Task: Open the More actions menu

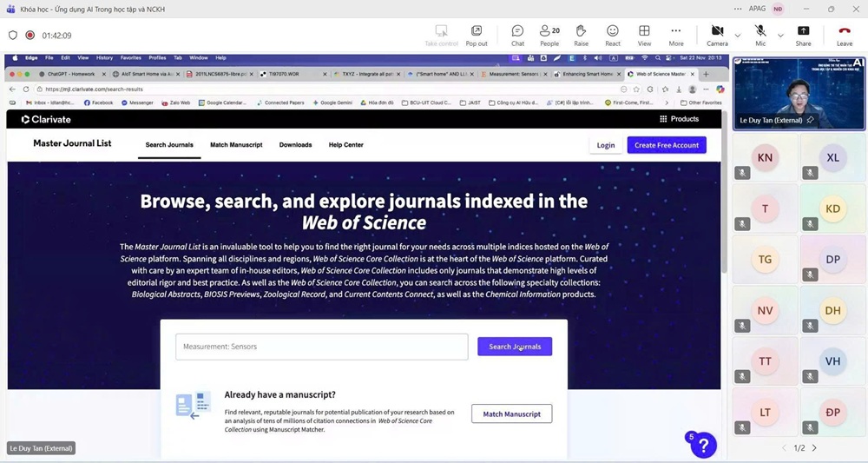Action: pos(676,35)
